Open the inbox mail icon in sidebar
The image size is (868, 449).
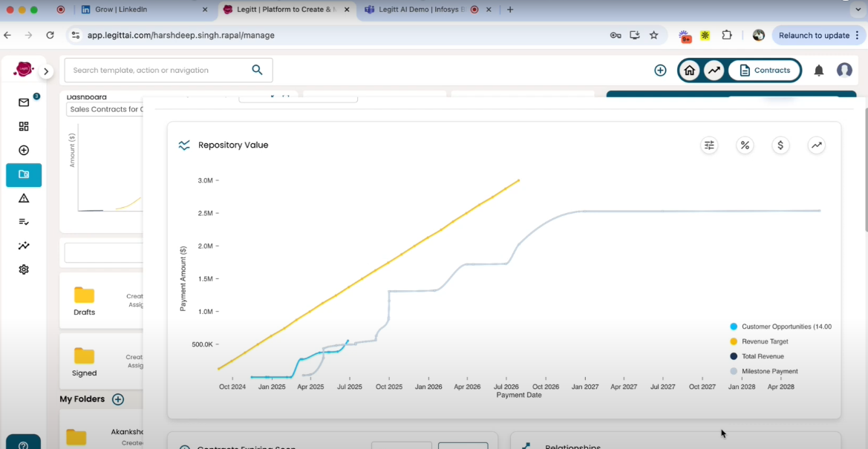(24, 102)
